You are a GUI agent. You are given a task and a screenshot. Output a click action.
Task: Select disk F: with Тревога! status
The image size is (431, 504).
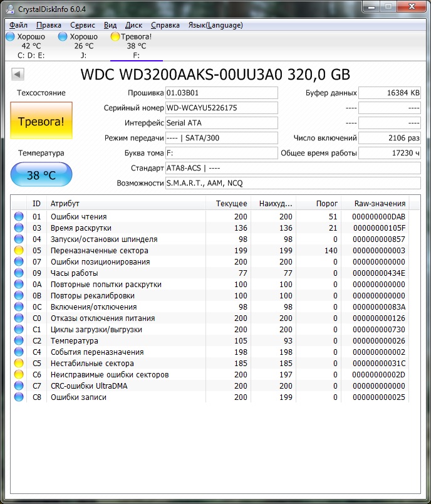coord(137,46)
